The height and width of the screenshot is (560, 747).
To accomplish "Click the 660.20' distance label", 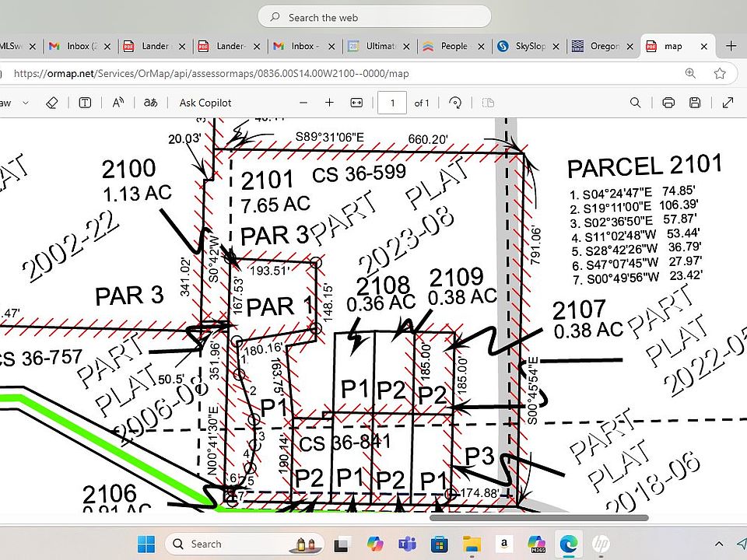I will point(428,139).
